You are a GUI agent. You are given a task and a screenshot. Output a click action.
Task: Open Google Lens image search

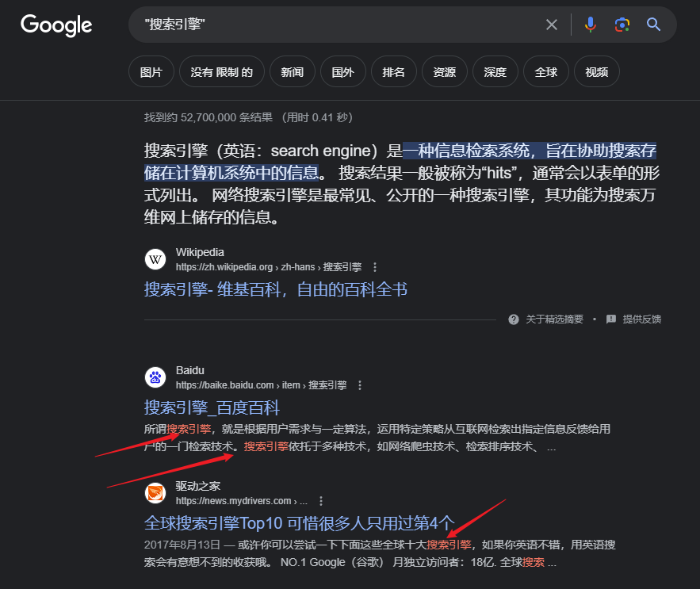622,25
